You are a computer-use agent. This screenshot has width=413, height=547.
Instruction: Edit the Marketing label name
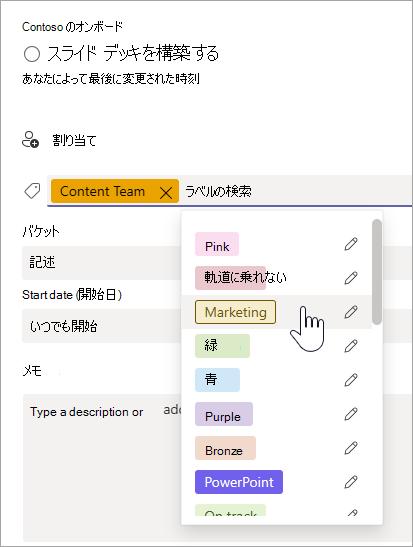tap(351, 312)
